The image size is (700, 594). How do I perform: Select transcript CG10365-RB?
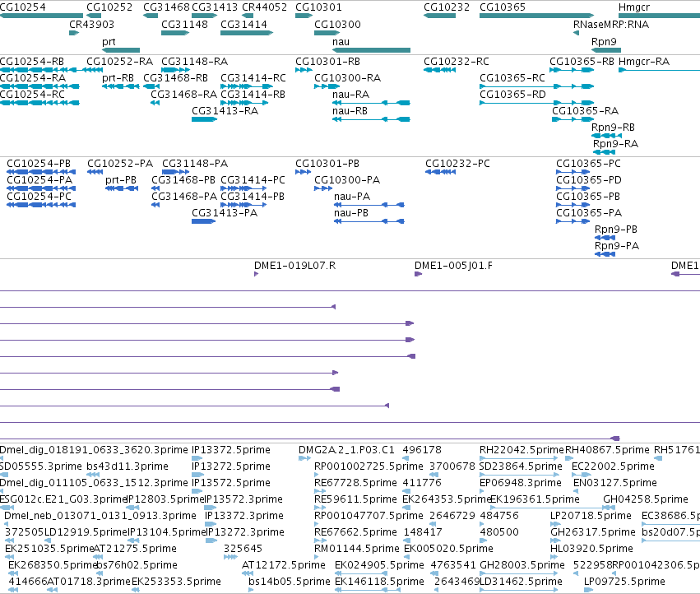tap(582, 61)
